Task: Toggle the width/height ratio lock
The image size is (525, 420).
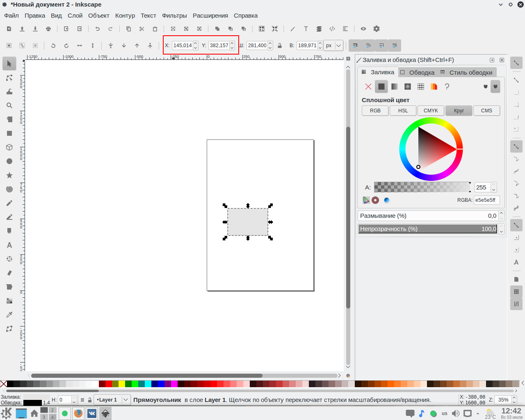Action: coord(280,46)
